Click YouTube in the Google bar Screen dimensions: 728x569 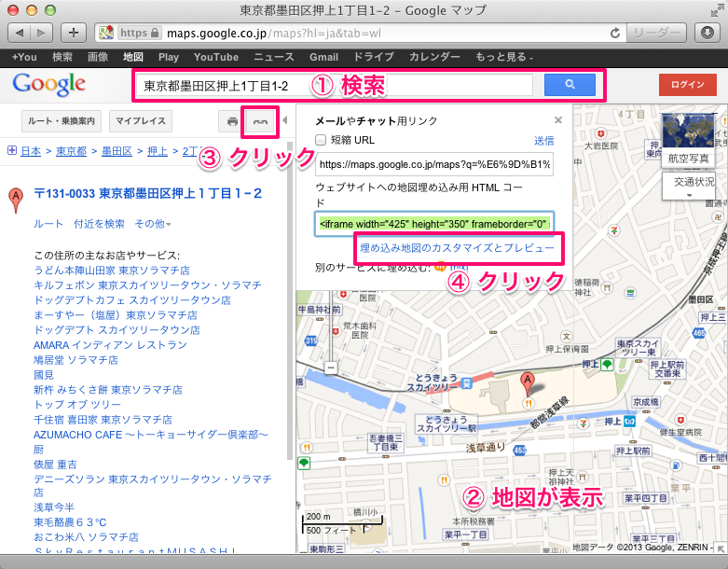216,57
